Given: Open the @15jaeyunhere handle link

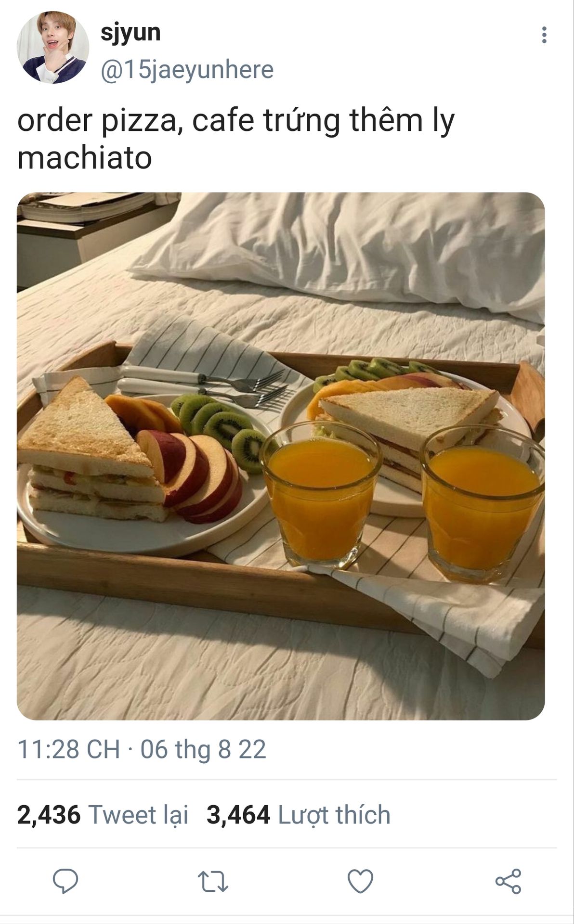Looking at the screenshot, I should 187,70.
